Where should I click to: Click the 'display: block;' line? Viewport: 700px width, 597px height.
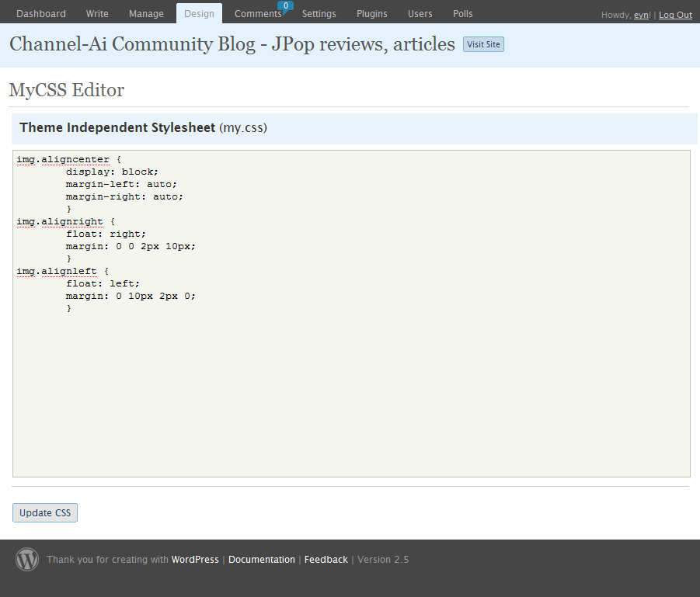click(x=112, y=172)
